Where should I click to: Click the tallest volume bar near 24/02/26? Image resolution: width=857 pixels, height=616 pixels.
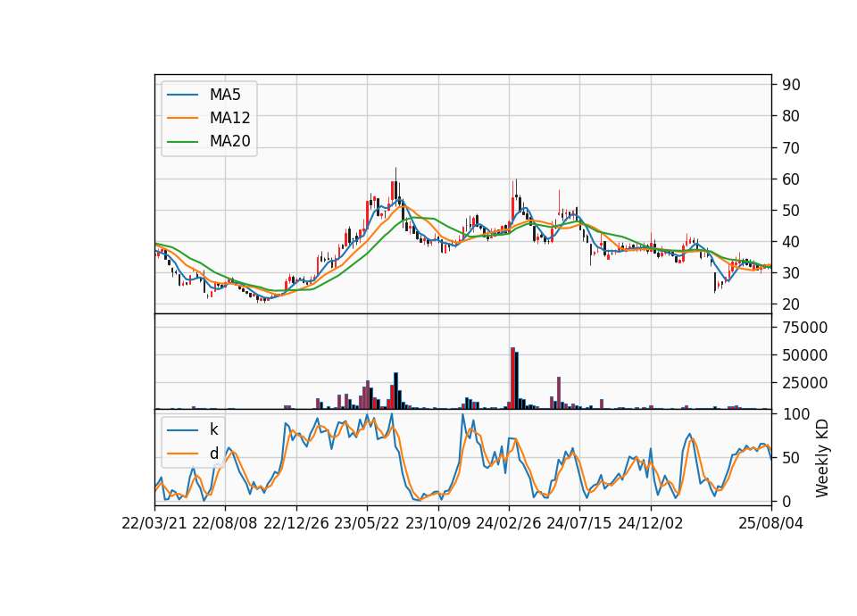click(x=512, y=378)
